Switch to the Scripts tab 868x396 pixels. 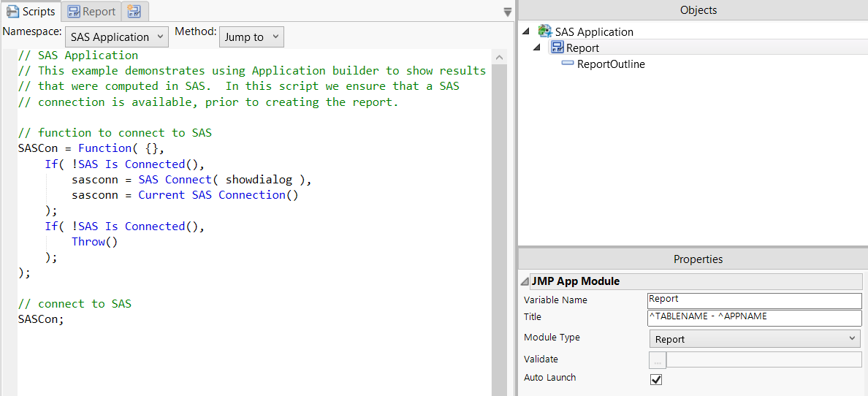[x=31, y=11]
